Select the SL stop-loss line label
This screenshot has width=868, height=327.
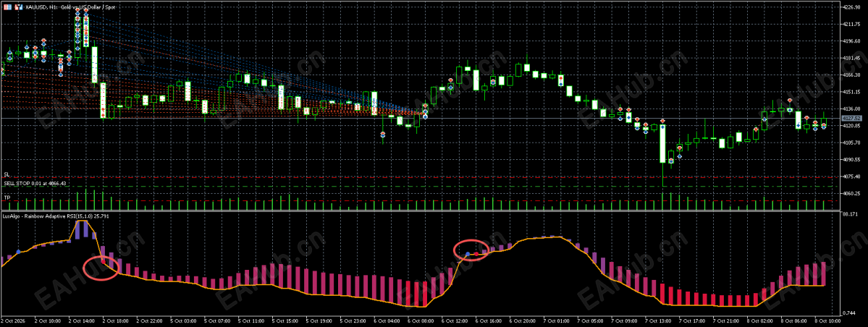(6, 174)
